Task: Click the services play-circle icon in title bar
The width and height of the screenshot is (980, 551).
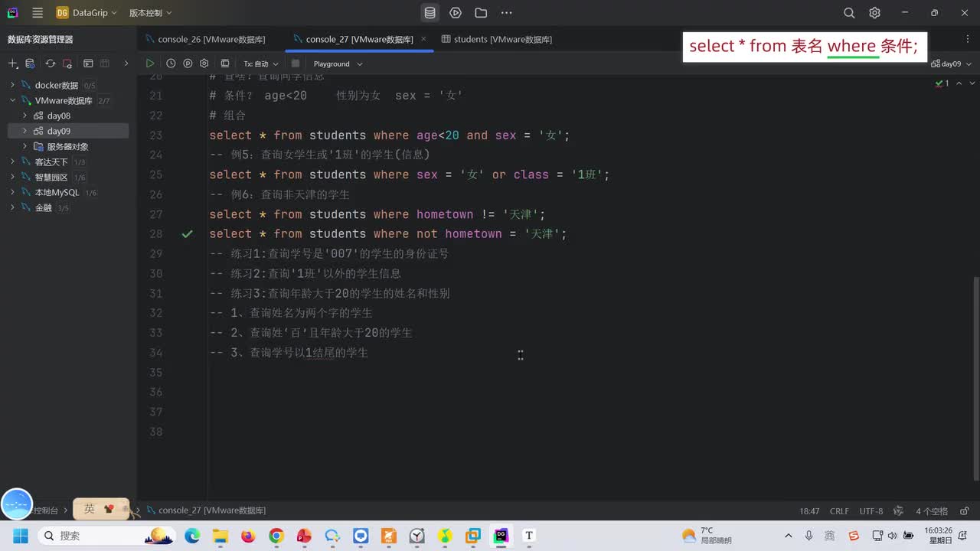Action: click(x=456, y=13)
